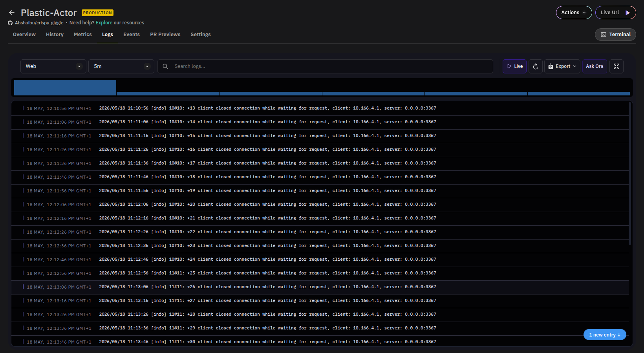The height and width of the screenshot is (353, 644).
Task: Toggle Live log streaming
Action: pos(515,66)
